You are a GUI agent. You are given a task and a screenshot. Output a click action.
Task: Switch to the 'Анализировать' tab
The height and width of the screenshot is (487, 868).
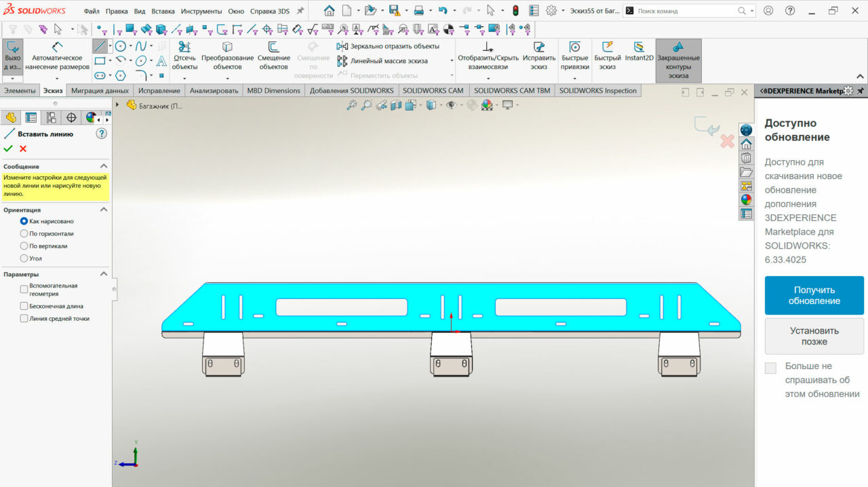[x=214, y=91]
